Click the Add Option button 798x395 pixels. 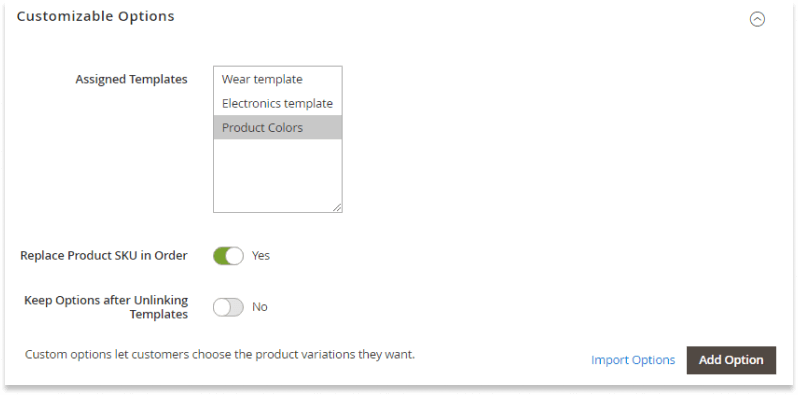pyautogui.click(x=731, y=360)
